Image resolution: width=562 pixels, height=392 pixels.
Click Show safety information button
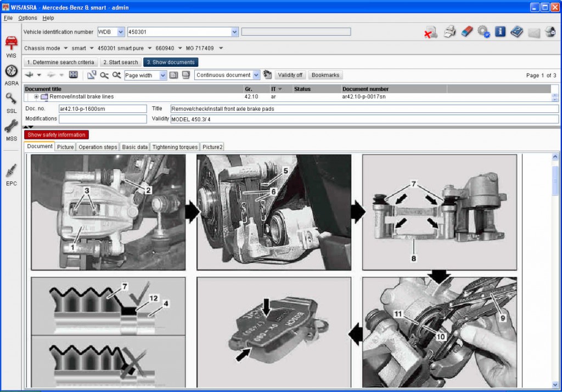coord(56,135)
